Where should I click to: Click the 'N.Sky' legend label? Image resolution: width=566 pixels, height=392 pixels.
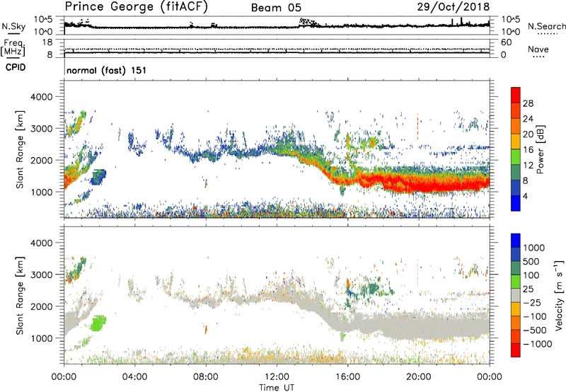13,27
